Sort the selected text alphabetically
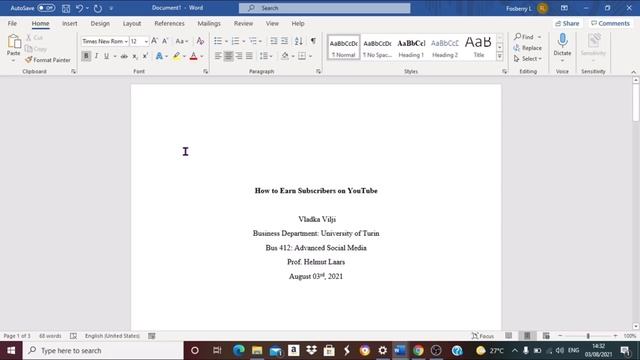 click(x=299, y=41)
